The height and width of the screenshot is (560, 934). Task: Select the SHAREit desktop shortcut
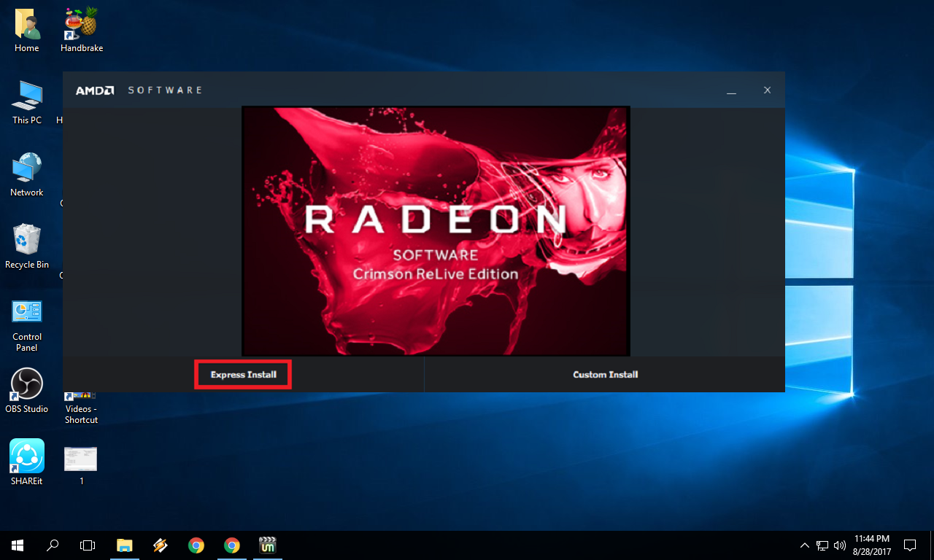point(27,463)
